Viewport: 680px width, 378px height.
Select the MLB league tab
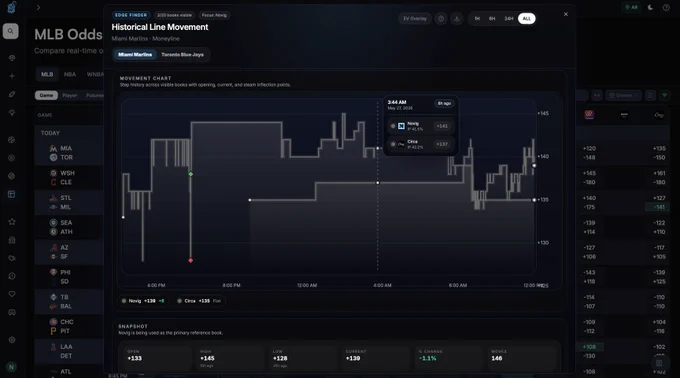pos(47,75)
